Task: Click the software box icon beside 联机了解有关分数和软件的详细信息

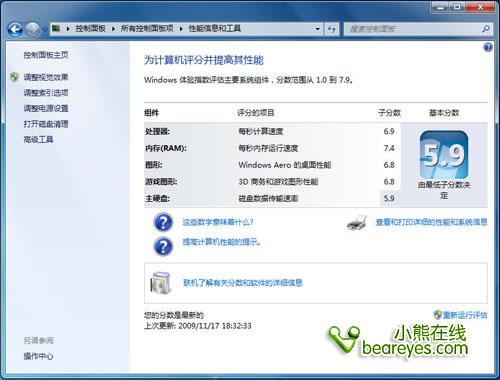Action: pyautogui.click(x=160, y=283)
